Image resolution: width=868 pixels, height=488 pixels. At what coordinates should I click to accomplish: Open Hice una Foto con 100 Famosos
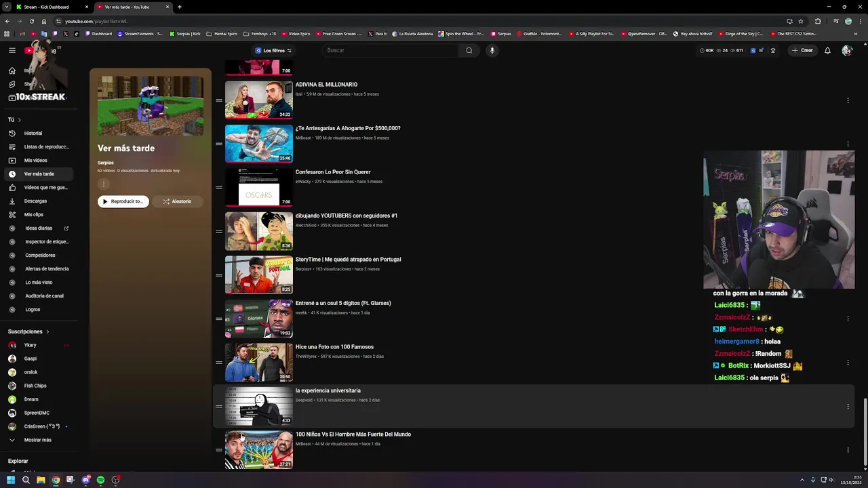(x=334, y=347)
